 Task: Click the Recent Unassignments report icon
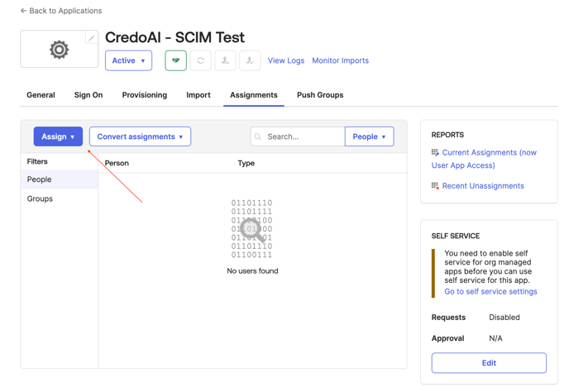pyautogui.click(x=435, y=186)
